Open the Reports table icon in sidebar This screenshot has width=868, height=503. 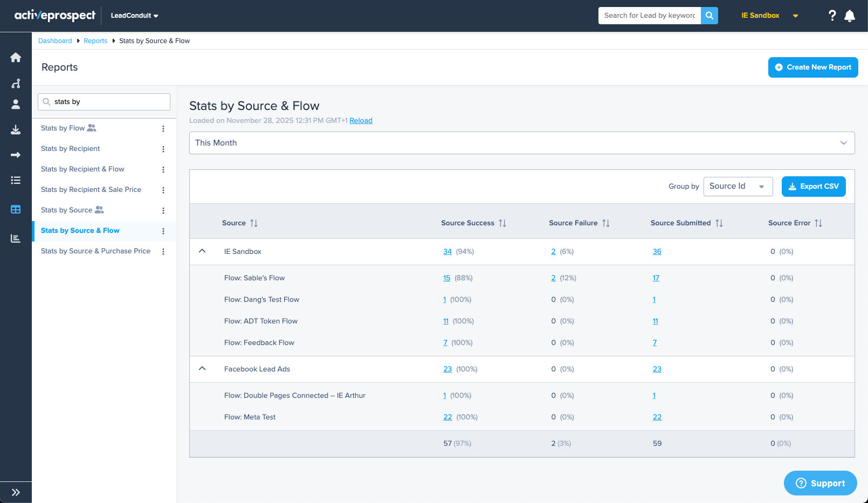pos(16,209)
